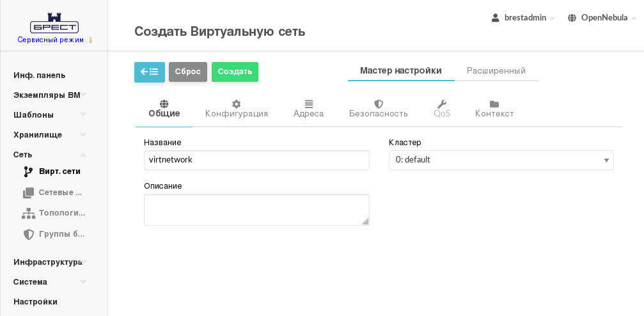Click the Название input field
644x316 pixels.
point(256,160)
